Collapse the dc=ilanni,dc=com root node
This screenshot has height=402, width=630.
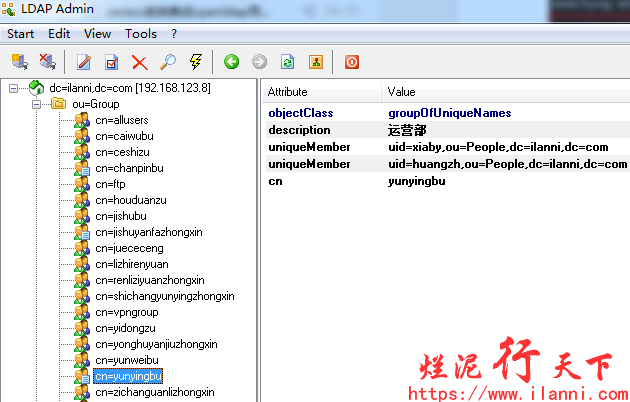point(14,88)
